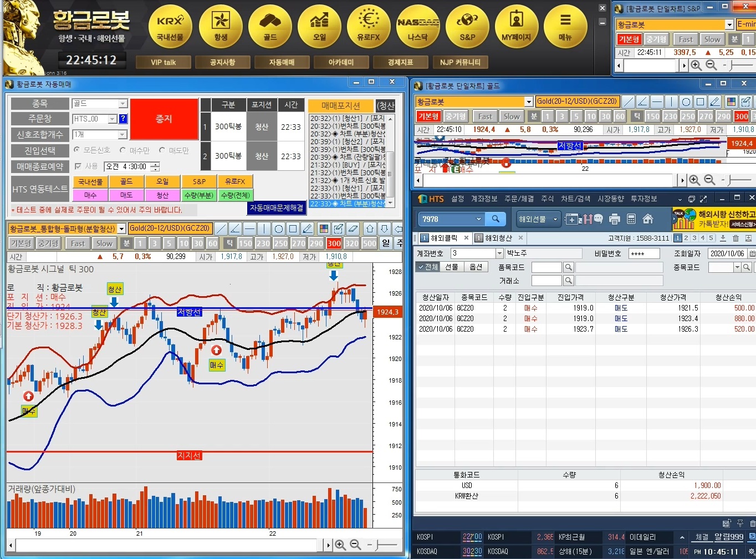Select vertical line tool in main chart

[x=264, y=228]
